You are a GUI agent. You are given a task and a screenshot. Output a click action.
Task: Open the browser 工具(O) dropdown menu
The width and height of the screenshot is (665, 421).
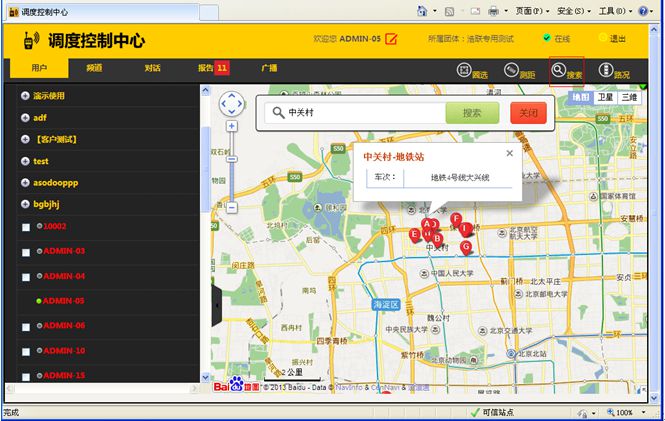(615, 11)
